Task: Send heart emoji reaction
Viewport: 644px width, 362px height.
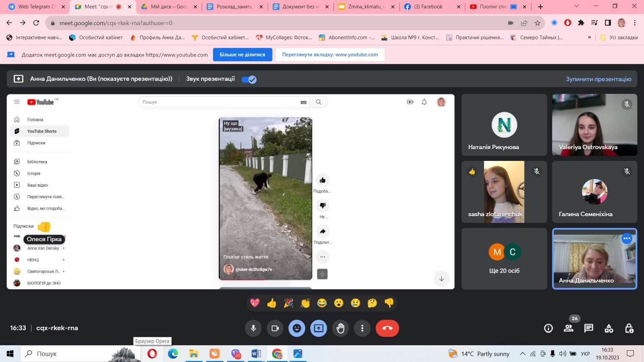Action: [x=255, y=303]
